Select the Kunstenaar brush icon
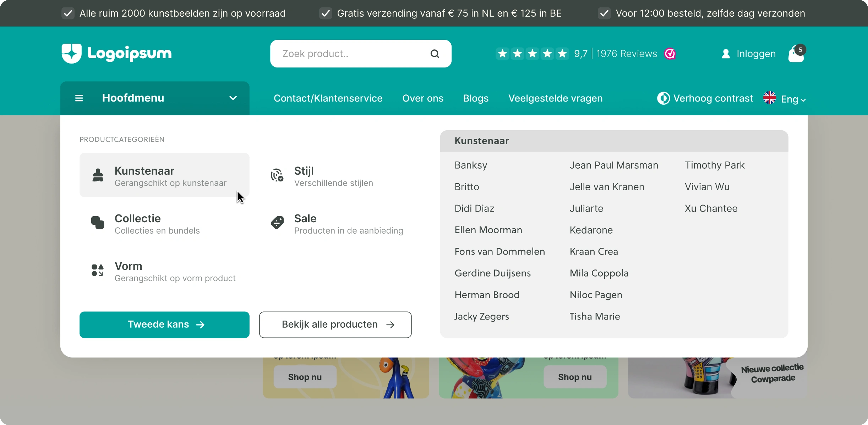This screenshot has height=425, width=868. tap(98, 175)
